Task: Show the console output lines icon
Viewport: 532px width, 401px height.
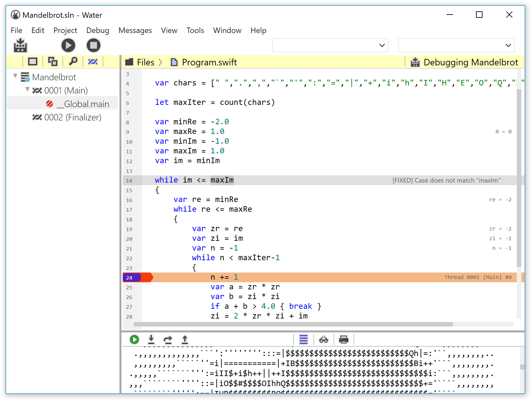Action: pos(303,340)
